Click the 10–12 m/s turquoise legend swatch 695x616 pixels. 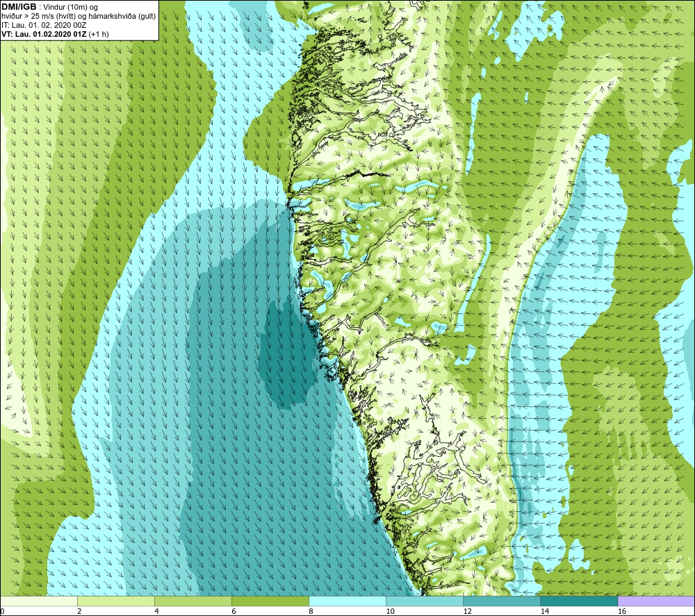[x=425, y=601]
